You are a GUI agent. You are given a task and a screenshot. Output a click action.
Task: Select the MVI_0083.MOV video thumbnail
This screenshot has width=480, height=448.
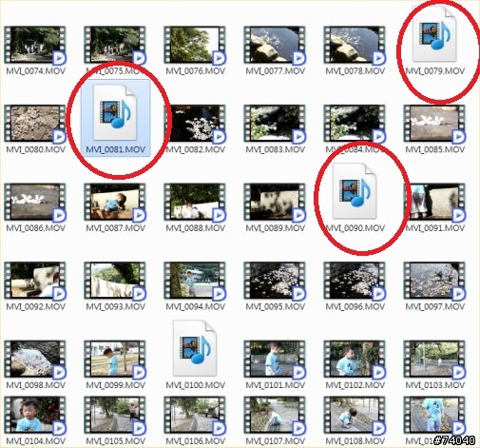pyautogui.click(x=275, y=124)
